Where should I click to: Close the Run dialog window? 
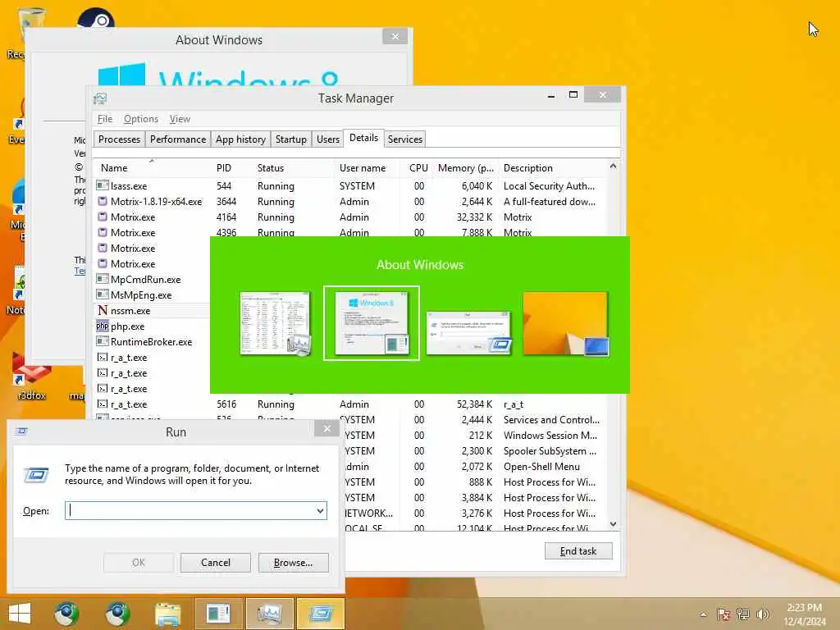pyautogui.click(x=326, y=428)
